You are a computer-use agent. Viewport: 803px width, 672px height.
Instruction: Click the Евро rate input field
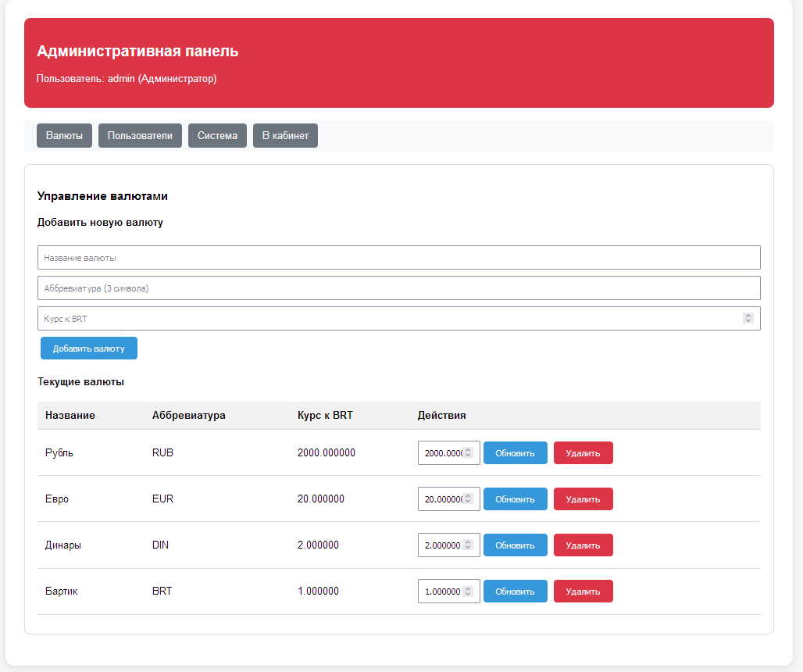pos(441,499)
